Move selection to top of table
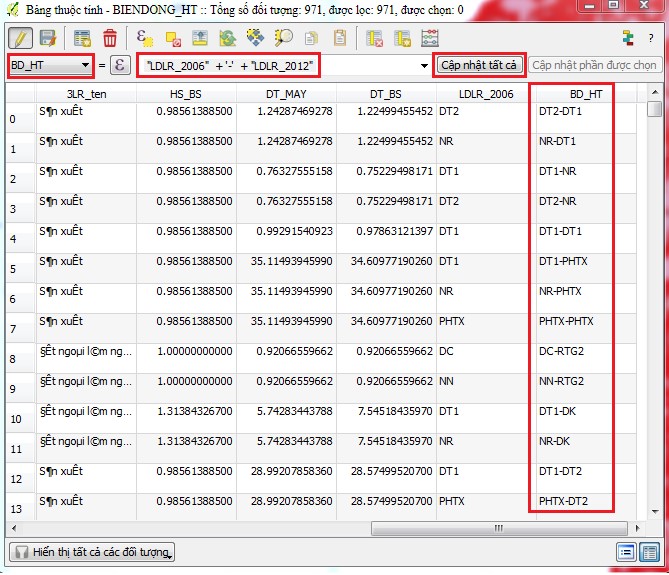Image resolution: width=669 pixels, height=575 pixels. click(x=200, y=38)
